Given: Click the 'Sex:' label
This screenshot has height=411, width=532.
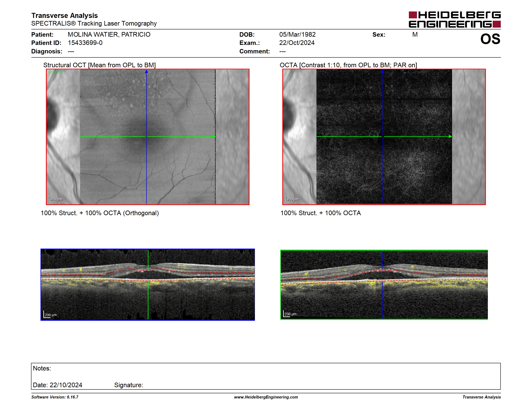Looking at the screenshot, I should [x=379, y=35].
